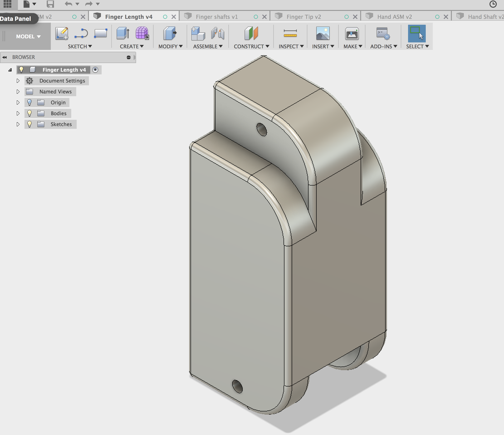Open the Redo history dropdown arrow
The image size is (504, 435).
click(x=98, y=4)
